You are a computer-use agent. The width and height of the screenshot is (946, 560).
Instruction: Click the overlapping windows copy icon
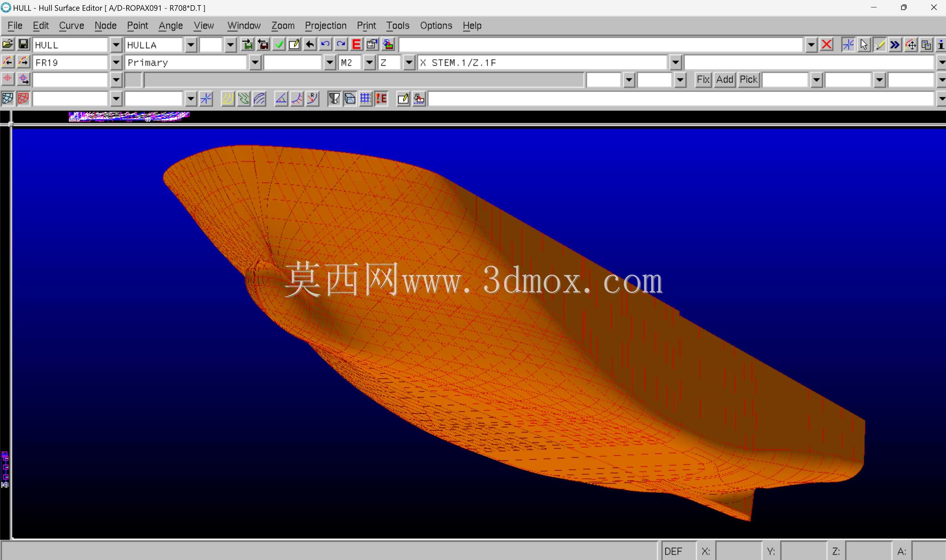[926, 45]
